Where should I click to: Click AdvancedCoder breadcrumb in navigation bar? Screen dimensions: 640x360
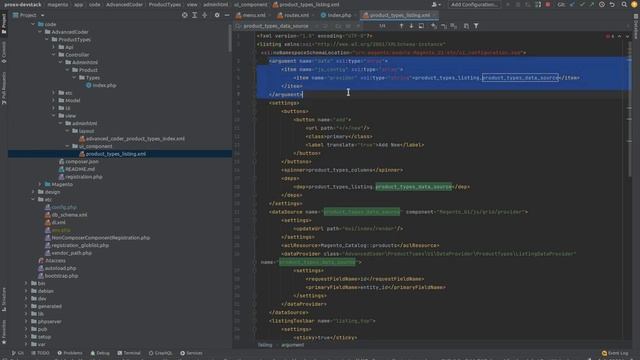click(124, 4)
